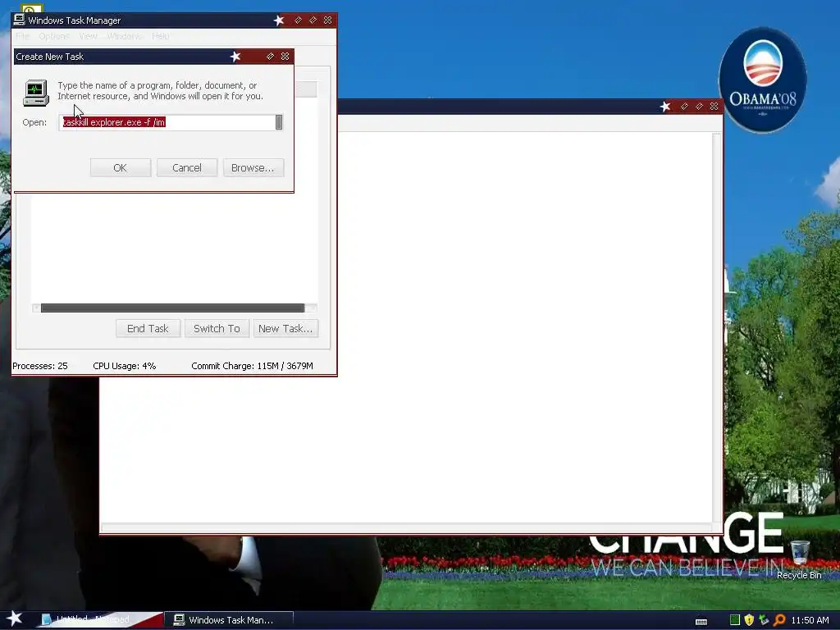The height and width of the screenshot is (630, 840).
Task: Minimize the Windows Task Manager window
Action: pyautogui.click(x=298, y=21)
